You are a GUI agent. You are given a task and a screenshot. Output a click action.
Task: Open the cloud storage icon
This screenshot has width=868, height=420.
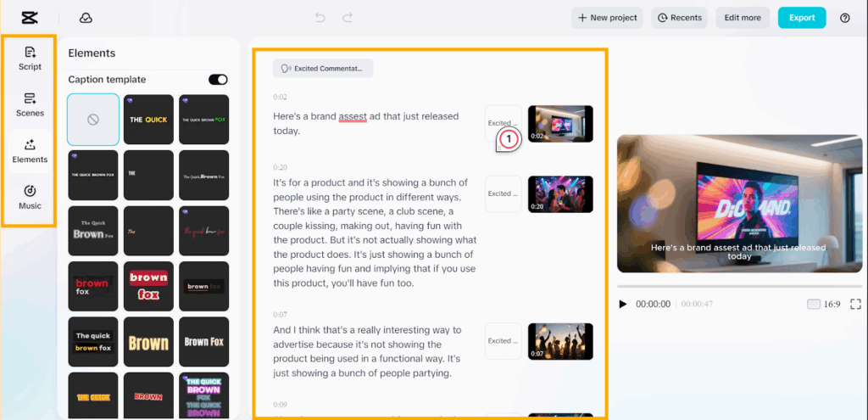[x=86, y=18]
